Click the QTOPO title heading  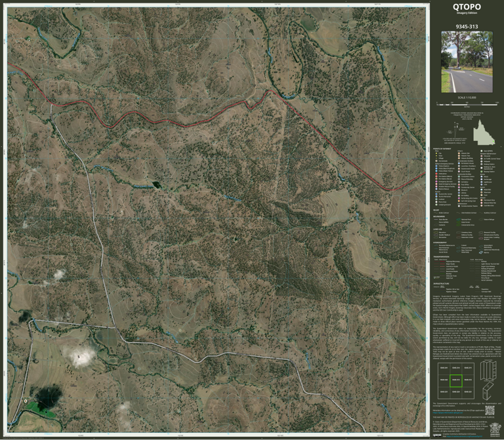click(467, 7)
